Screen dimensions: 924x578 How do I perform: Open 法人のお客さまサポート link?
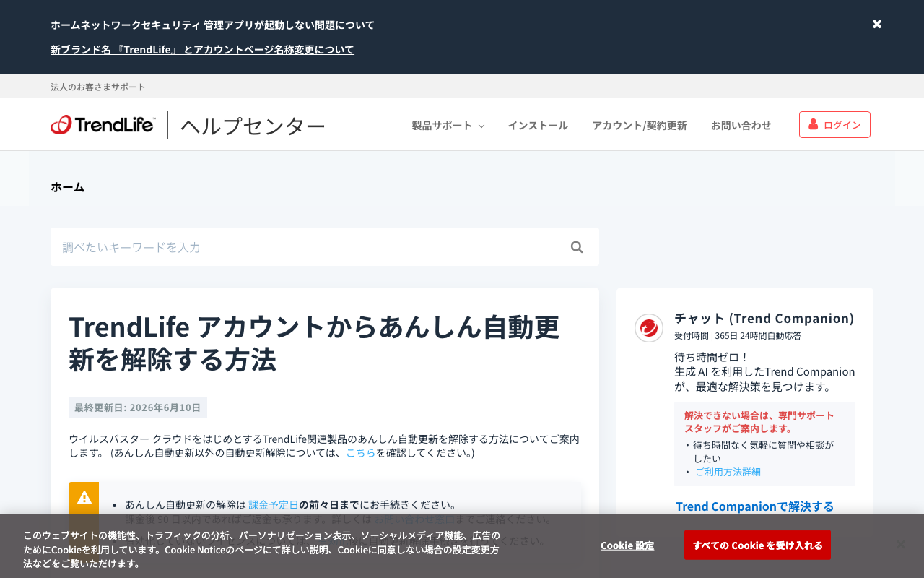tap(98, 87)
